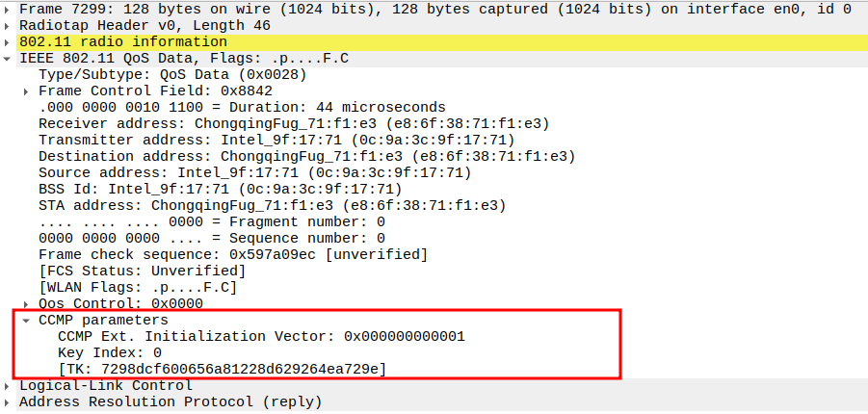
Task: Expand Address Resolution Protocol (reply)
Action: tap(9, 401)
